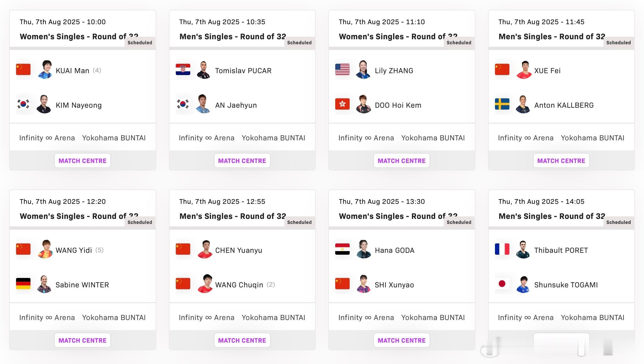Click the Croatia flag icon beside PUCAR
The width and height of the screenshot is (644, 364).
[183, 70]
